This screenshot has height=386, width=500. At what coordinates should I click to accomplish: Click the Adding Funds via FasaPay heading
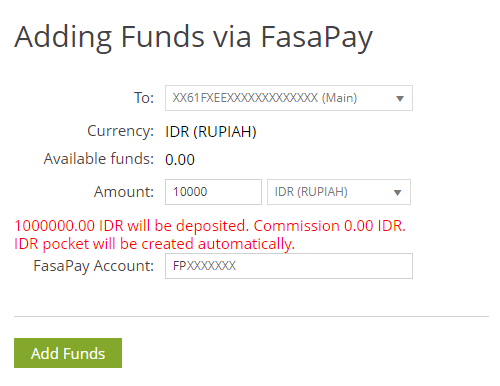193,37
